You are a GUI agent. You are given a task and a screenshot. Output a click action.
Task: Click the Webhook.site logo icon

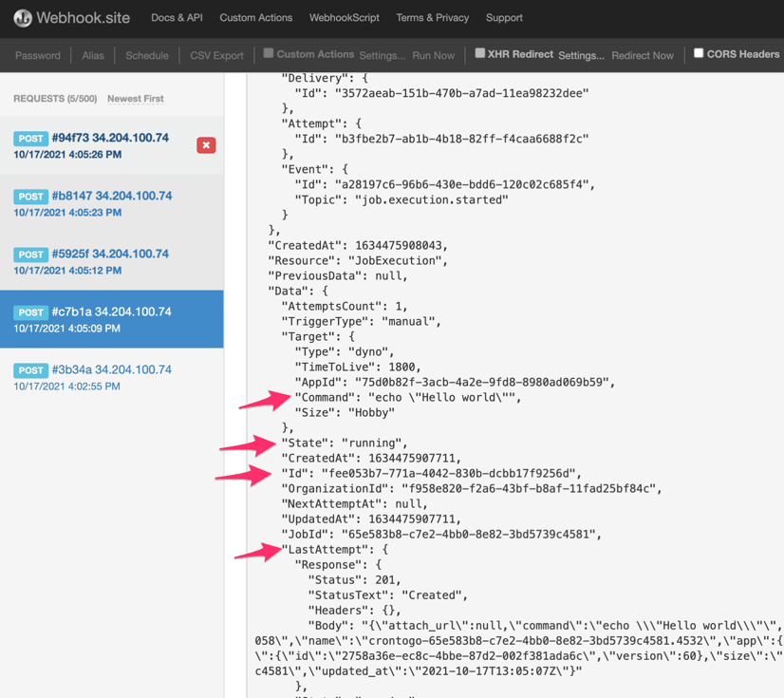coord(22,18)
